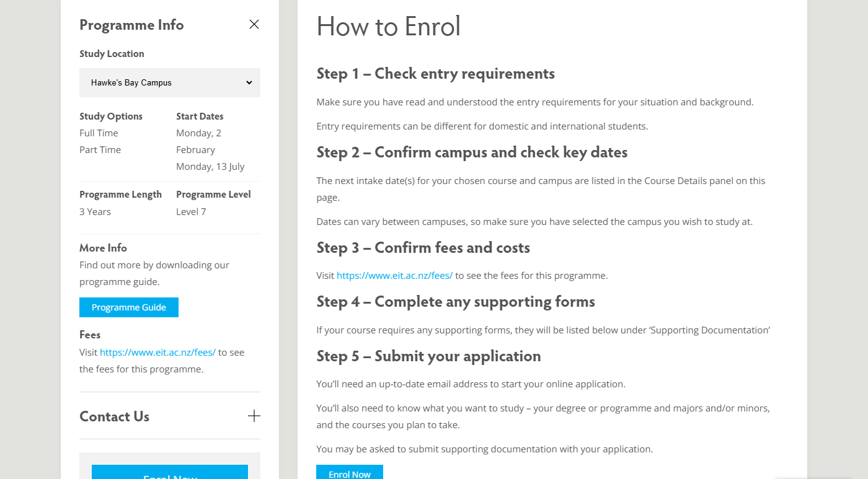The image size is (868, 479).
Task: Toggle the Contact Us section heading
Action: pyautogui.click(x=115, y=416)
